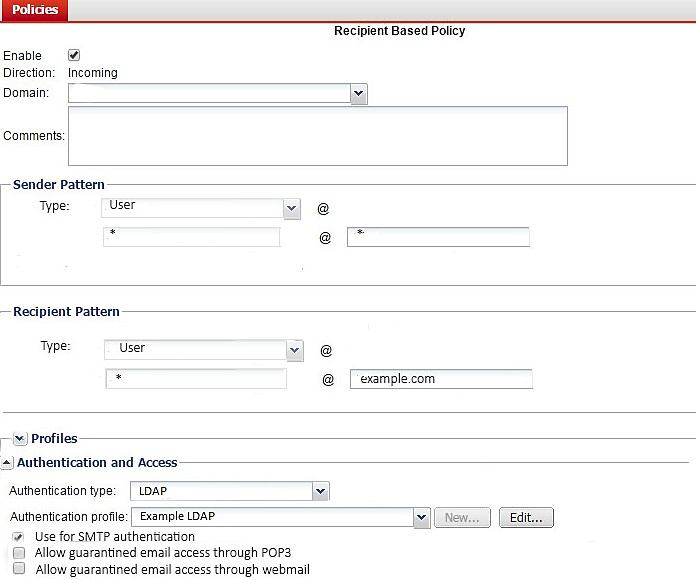
Task: Enable guarantined email access through webmail
Action: click(x=19, y=569)
